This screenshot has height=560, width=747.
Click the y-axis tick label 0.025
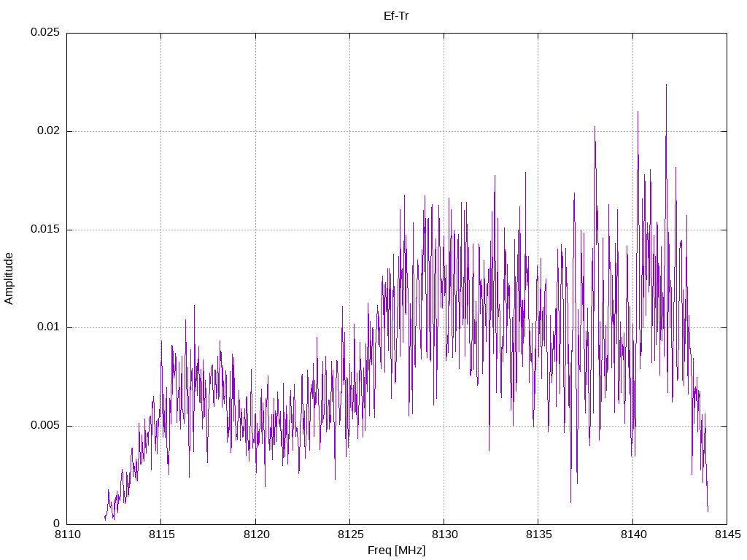45,32
